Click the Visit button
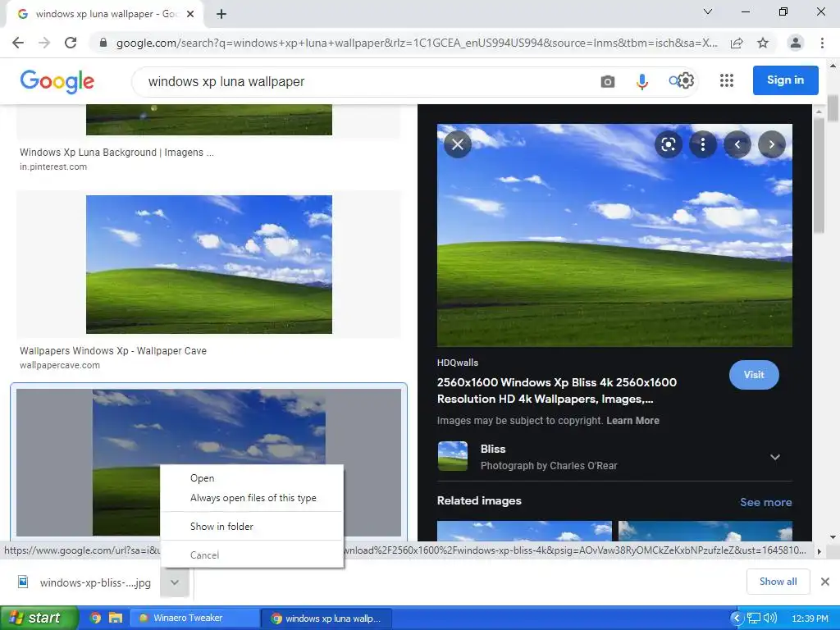840x630 pixels. pos(754,375)
